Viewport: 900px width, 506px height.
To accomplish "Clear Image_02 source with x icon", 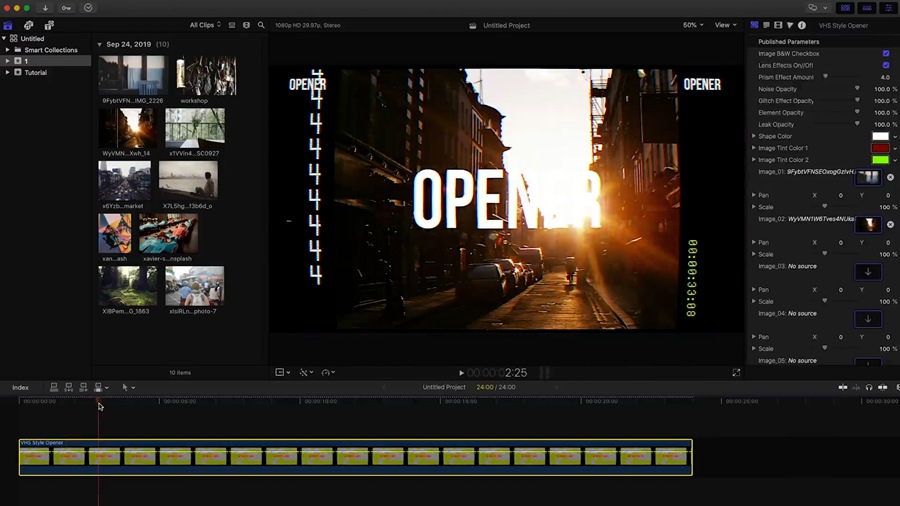I will [890, 224].
